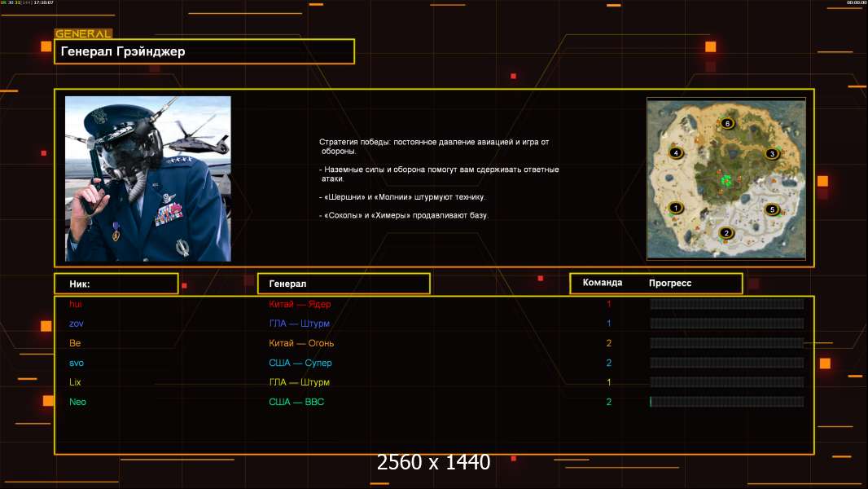The height and width of the screenshot is (489, 868).
Task: Click start position marker 2 on the map
Action: 726,233
